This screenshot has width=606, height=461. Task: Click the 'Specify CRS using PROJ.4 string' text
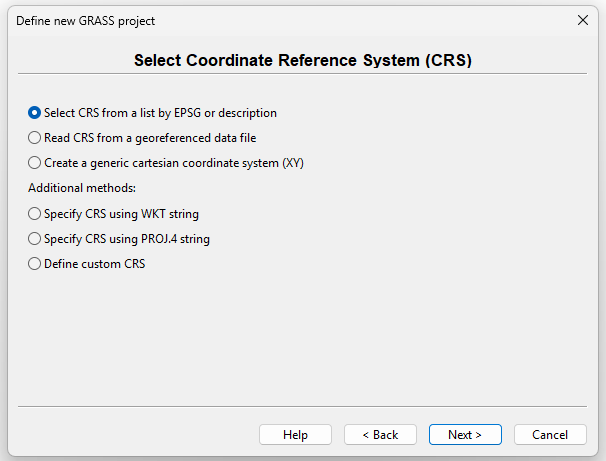[127, 239]
